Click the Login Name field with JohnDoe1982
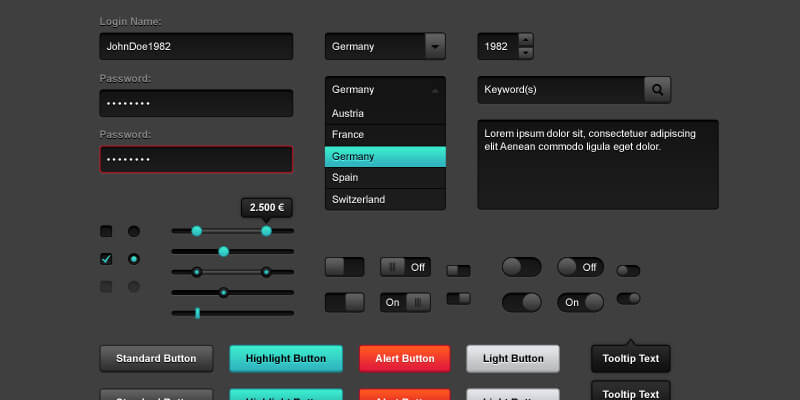Viewport: 800px width, 400px height. 196,46
